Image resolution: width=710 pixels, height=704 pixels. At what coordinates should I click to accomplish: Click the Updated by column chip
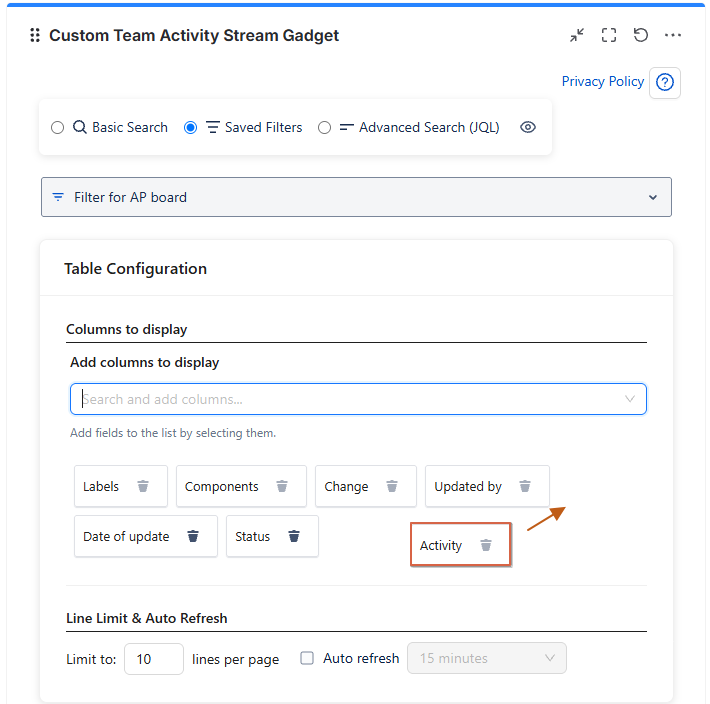487,486
